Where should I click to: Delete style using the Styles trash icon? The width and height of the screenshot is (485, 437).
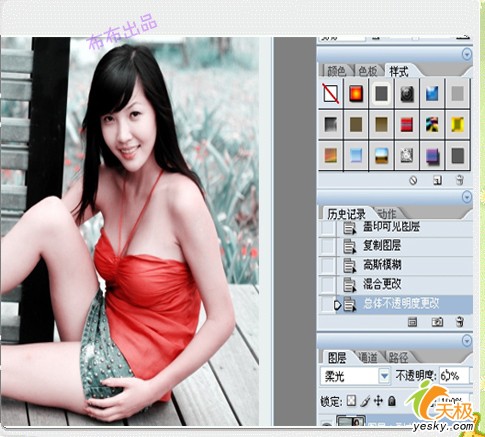(x=460, y=181)
